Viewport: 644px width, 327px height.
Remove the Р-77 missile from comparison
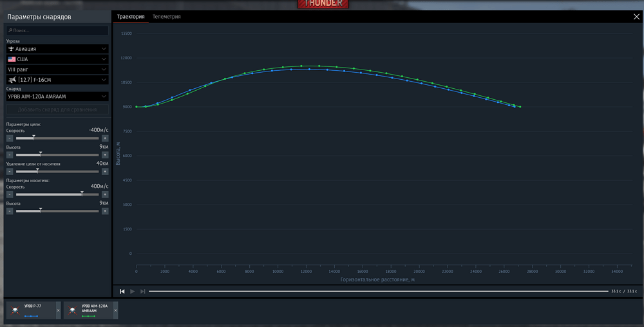tap(58, 311)
